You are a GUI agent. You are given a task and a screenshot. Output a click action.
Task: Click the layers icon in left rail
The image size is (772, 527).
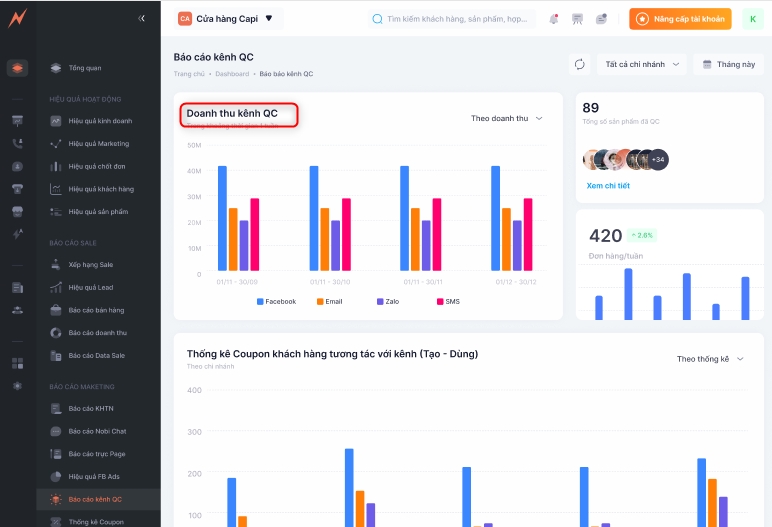point(17,68)
